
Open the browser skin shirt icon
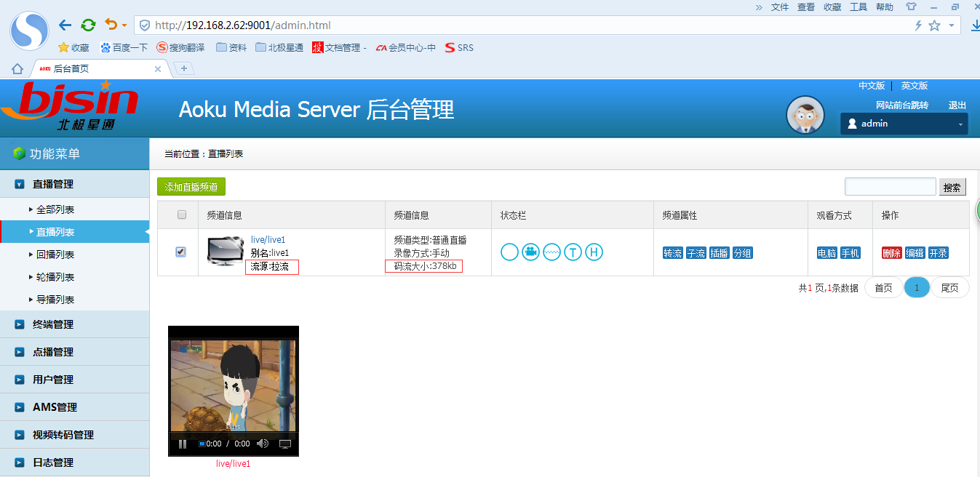(x=911, y=7)
